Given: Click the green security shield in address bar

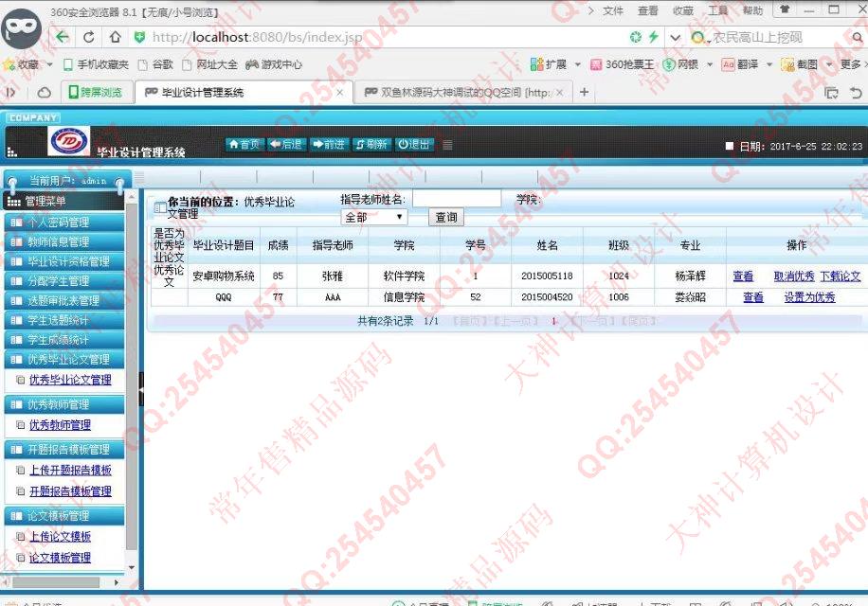Looking at the screenshot, I should (x=139, y=38).
